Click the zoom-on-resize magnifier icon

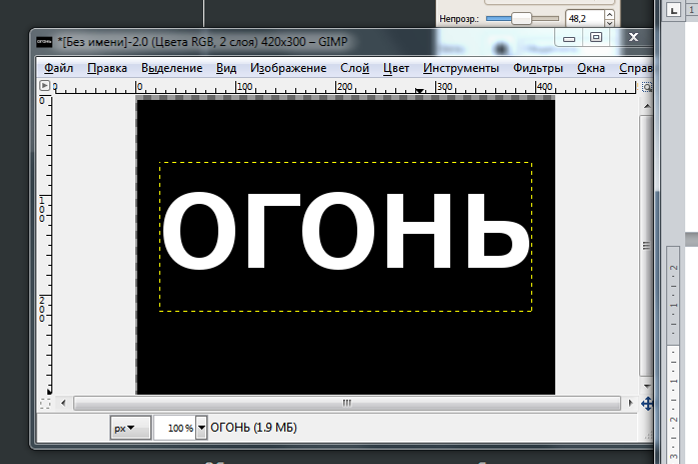(647, 87)
